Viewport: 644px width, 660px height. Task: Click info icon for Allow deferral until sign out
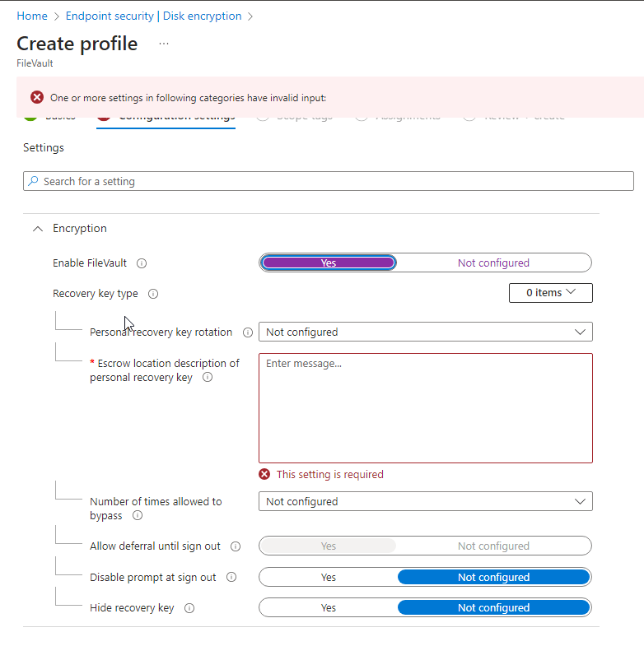(x=236, y=546)
